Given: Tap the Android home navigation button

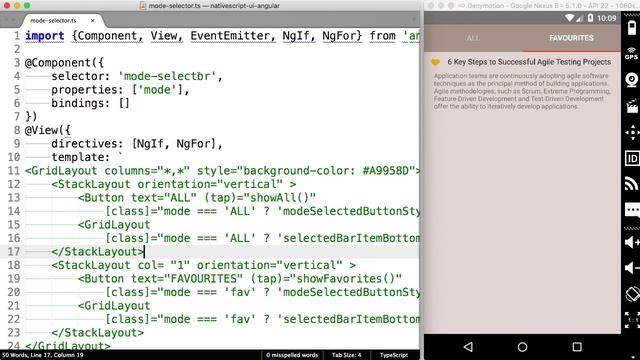Looking at the screenshot, I should 522,347.
